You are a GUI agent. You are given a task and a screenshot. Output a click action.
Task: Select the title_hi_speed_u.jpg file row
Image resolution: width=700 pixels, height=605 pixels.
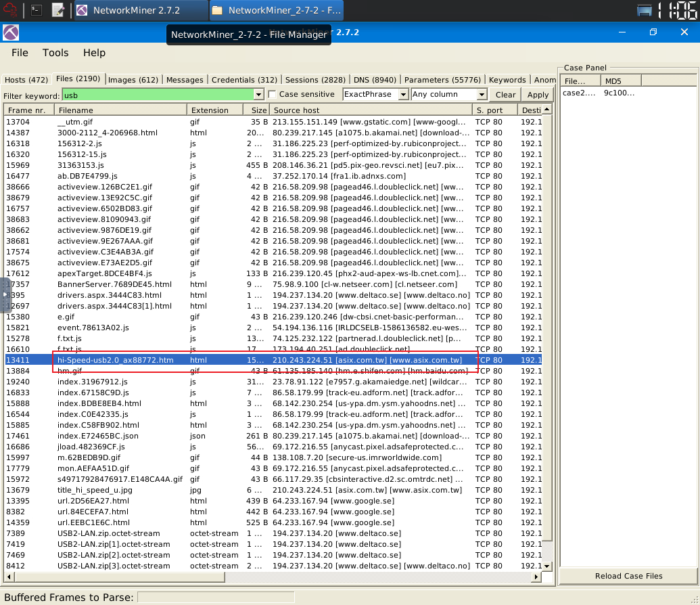tap(273, 490)
